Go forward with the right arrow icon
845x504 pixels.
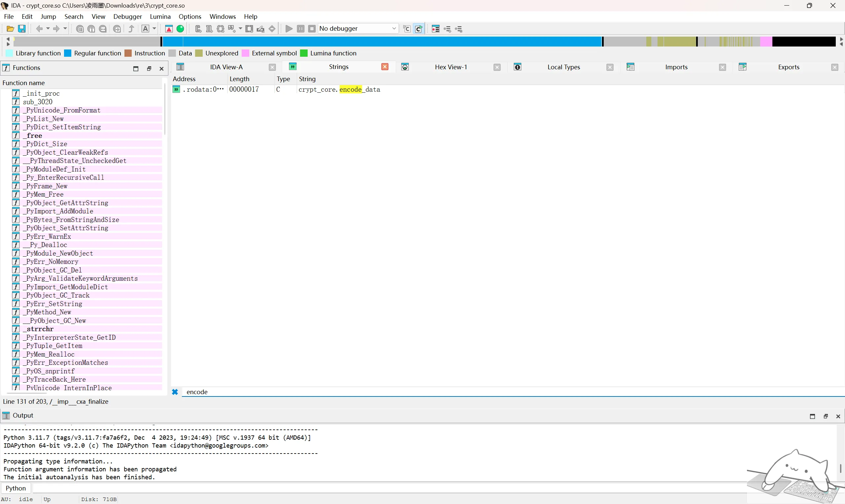[x=56, y=29]
